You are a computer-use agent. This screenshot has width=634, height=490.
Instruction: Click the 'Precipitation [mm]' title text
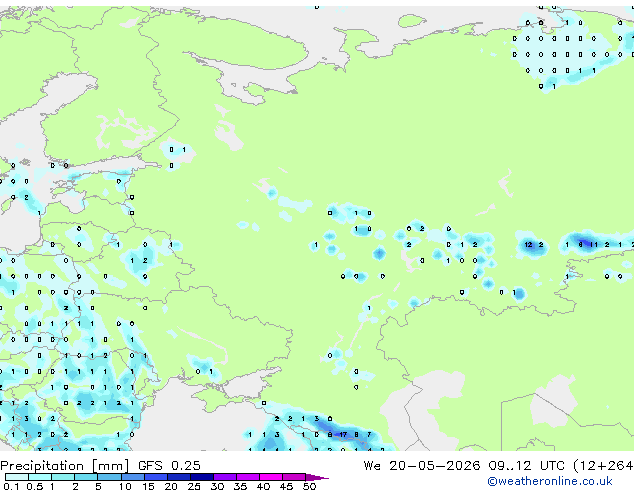tap(65, 466)
